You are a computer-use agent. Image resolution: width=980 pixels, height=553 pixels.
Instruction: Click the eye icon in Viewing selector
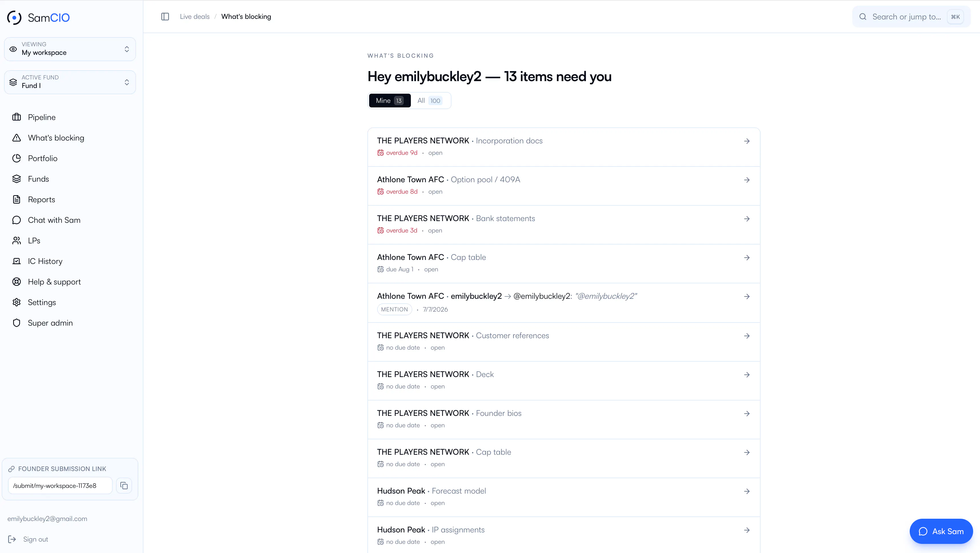coord(13,49)
